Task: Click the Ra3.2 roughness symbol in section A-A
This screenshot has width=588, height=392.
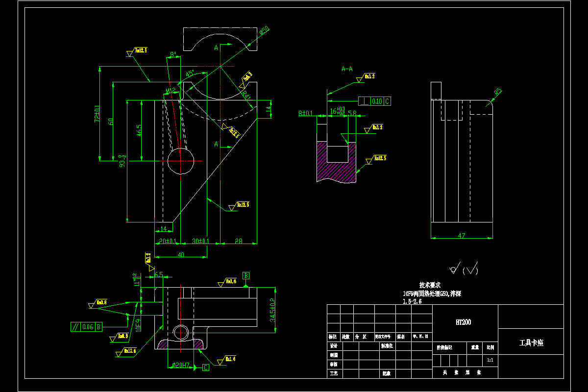Action: (x=367, y=76)
